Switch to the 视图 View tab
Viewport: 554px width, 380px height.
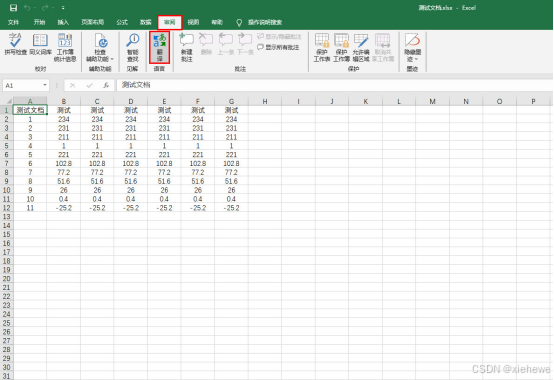(193, 22)
